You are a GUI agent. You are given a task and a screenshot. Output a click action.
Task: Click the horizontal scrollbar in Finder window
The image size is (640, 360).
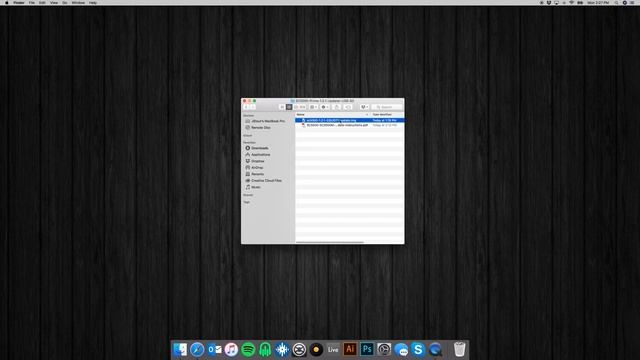(x=330, y=242)
